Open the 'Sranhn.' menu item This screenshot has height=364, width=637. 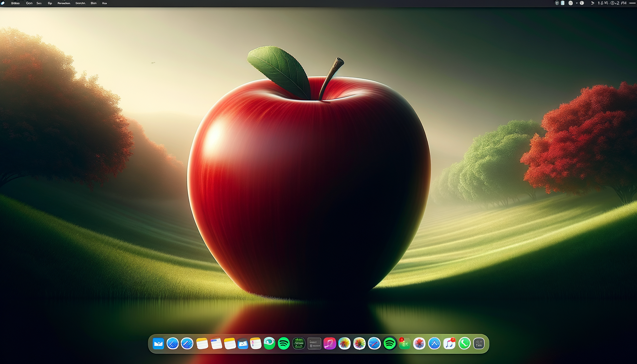(x=80, y=3)
